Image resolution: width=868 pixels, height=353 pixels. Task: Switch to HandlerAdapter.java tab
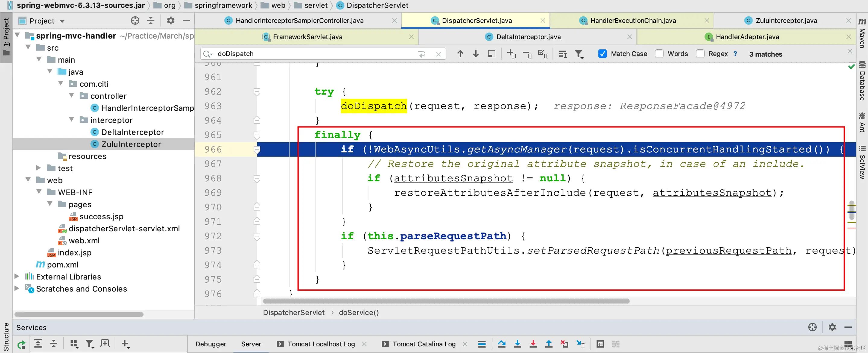click(x=747, y=37)
